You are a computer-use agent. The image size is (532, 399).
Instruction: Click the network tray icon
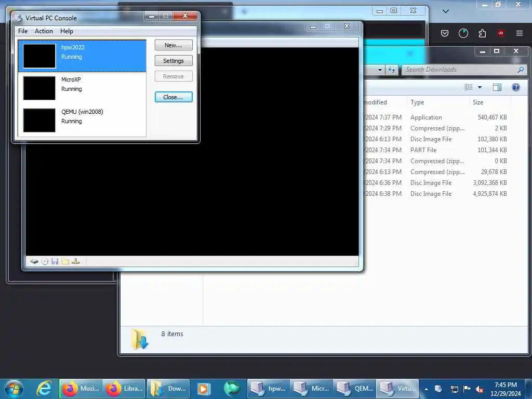point(454,389)
